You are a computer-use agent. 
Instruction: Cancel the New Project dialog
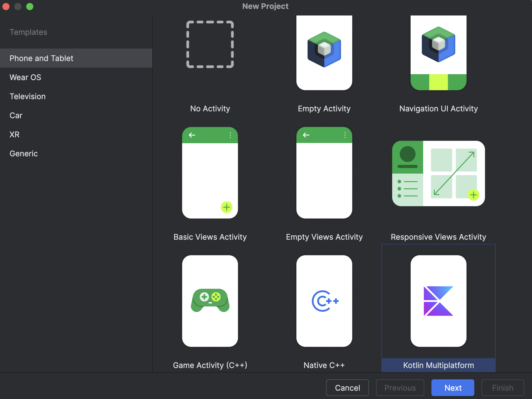[347, 388]
